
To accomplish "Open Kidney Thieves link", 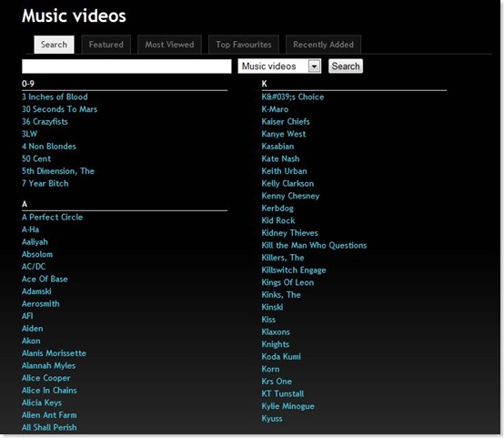I will (289, 233).
